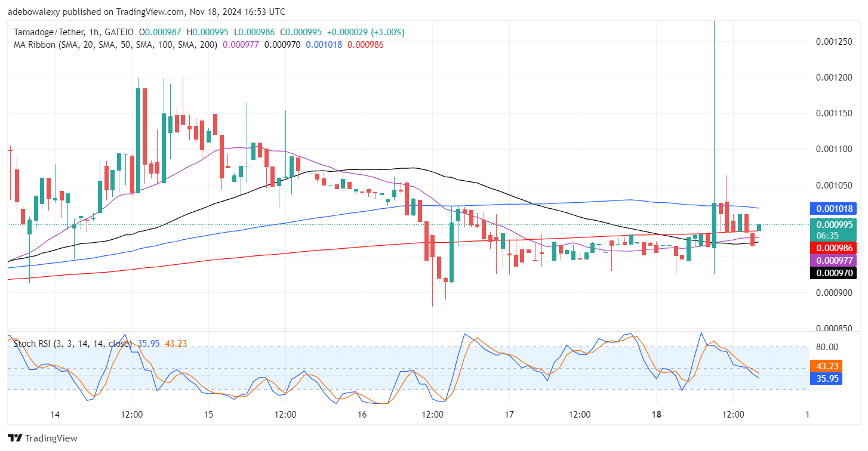Click the TradingView logo at bottom left
This screenshot has height=451, width=868.
click(x=42, y=438)
